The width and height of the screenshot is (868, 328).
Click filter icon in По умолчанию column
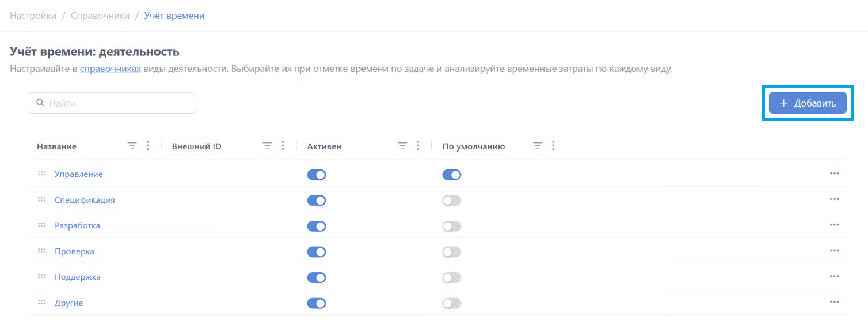tap(538, 146)
